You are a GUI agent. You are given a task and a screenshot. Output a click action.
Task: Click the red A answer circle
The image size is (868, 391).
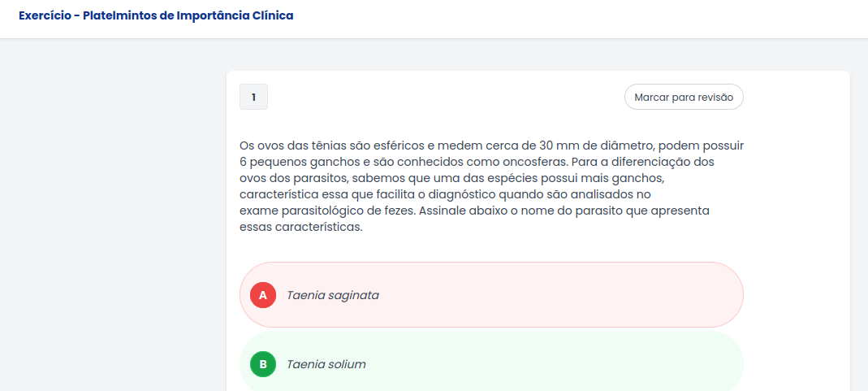pos(262,295)
